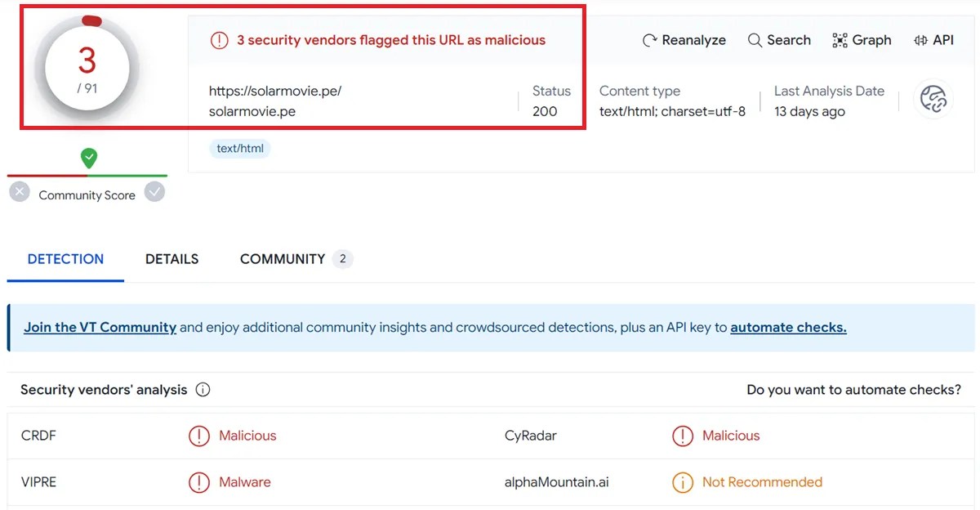Click the info icon beside Security vendors' analysis
The width and height of the screenshot is (980, 510).
coord(203,390)
